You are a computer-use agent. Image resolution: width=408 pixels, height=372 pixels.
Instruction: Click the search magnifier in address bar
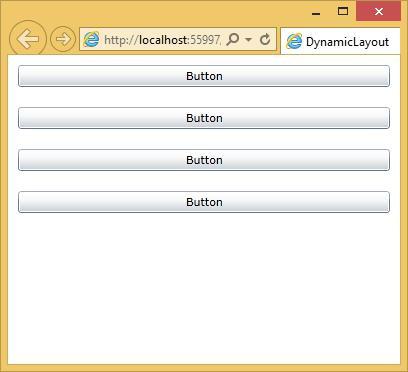point(233,39)
